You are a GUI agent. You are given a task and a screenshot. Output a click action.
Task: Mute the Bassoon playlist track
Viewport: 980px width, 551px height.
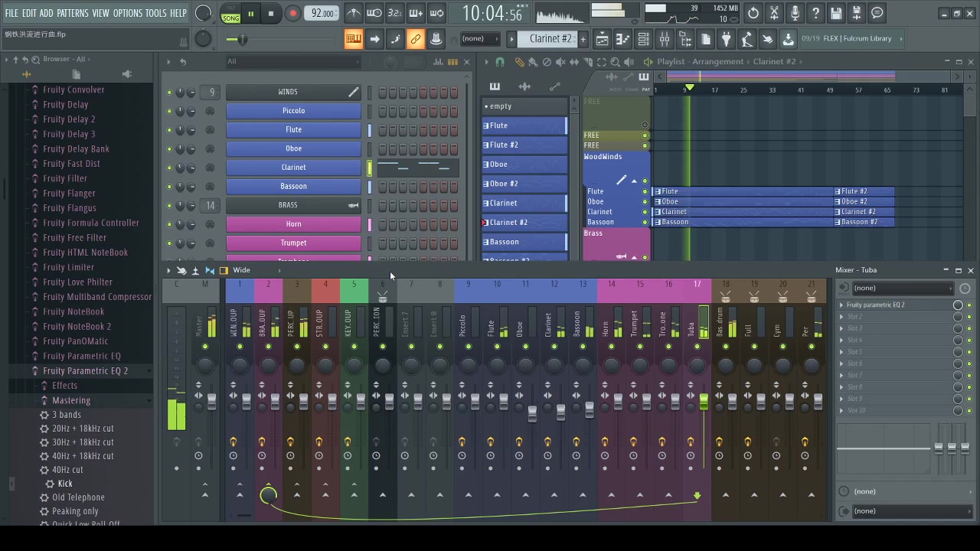[645, 222]
